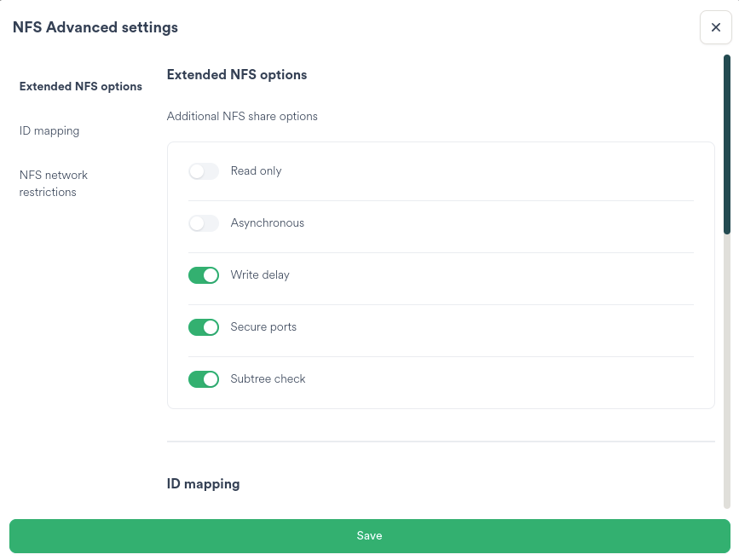Click the Asynchronous label text
Viewport: 739px width, 560px height.
pos(267,222)
